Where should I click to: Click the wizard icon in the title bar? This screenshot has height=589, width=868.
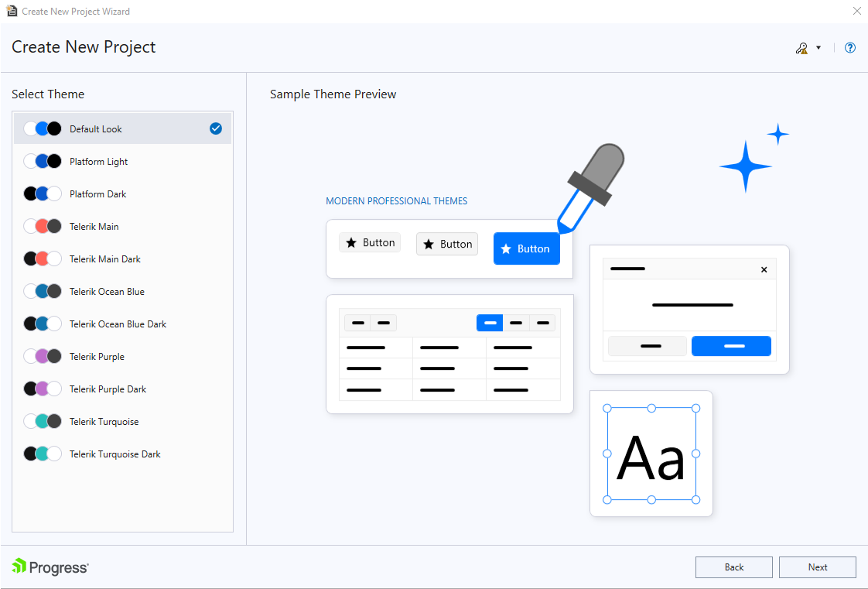point(13,11)
